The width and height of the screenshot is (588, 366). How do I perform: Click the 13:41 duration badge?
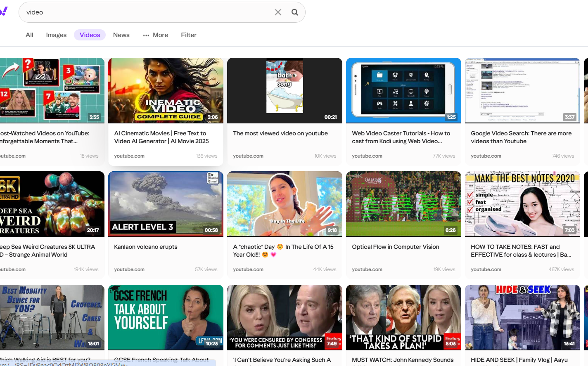point(569,344)
